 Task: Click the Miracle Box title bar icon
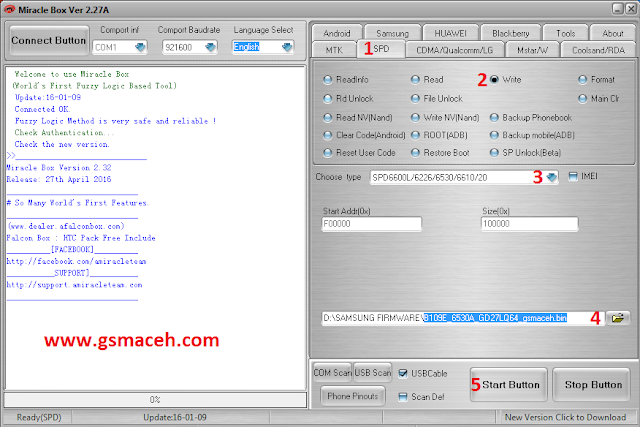point(9,9)
